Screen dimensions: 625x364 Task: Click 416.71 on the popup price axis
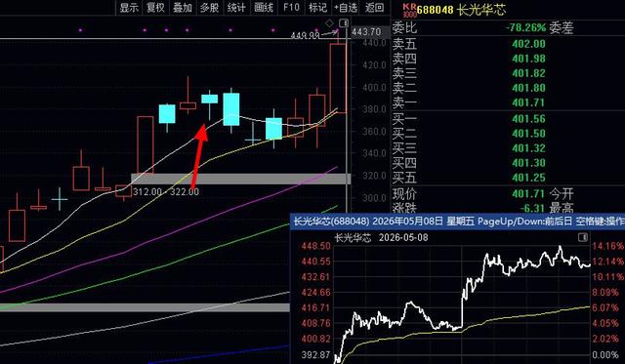point(315,307)
